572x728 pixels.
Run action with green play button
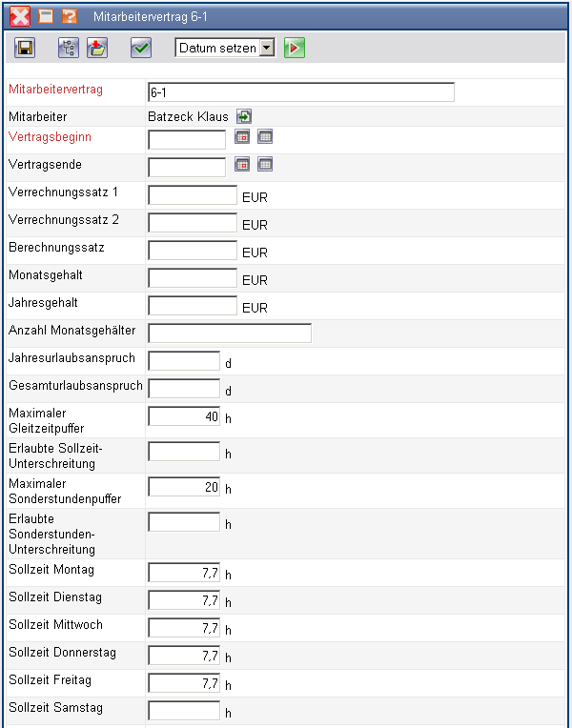pos(294,49)
